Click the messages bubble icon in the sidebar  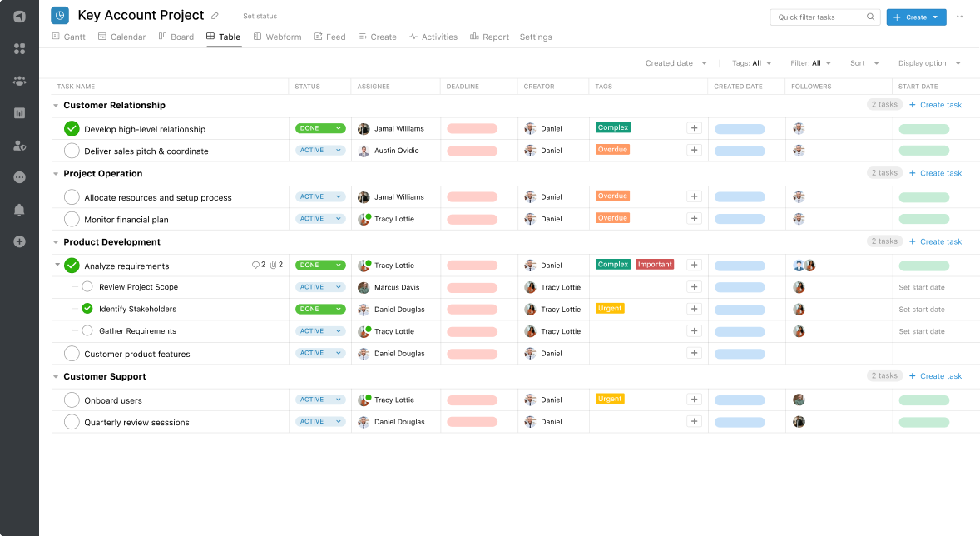[x=18, y=177]
